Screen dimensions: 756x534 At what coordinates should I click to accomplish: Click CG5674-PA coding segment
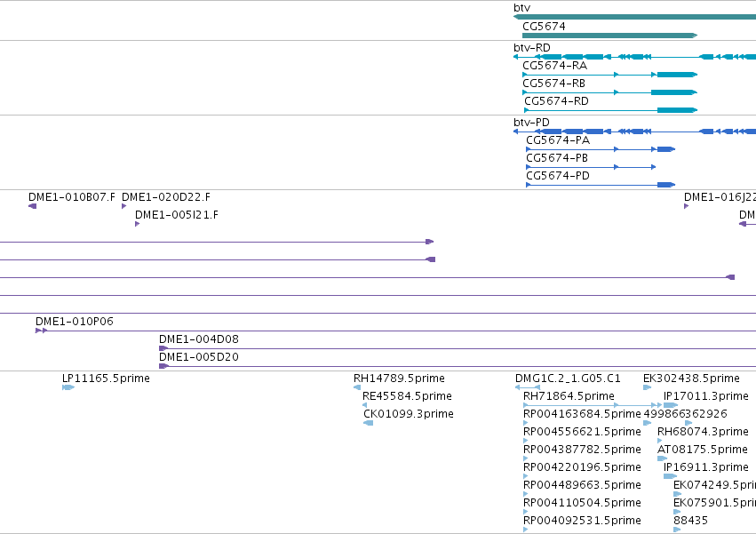tap(666, 149)
